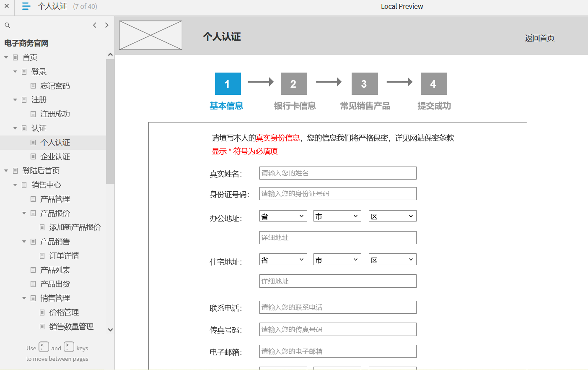Image resolution: width=588 pixels, height=370 pixels.
Task: Click the 电子商务官网 project title
Action: [x=26, y=43]
